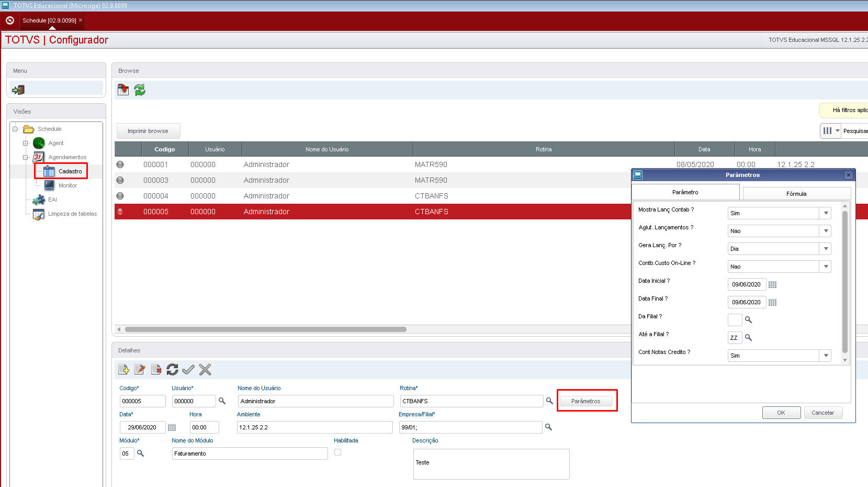This screenshot has height=487, width=868.
Task: Click status indicator of row 000003
Action: click(120, 180)
